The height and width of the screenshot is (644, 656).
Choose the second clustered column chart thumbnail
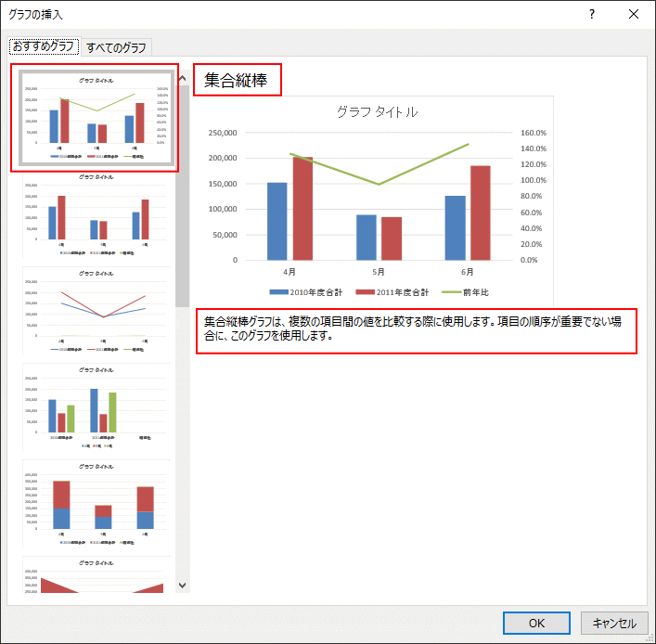(x=96, y=214)
